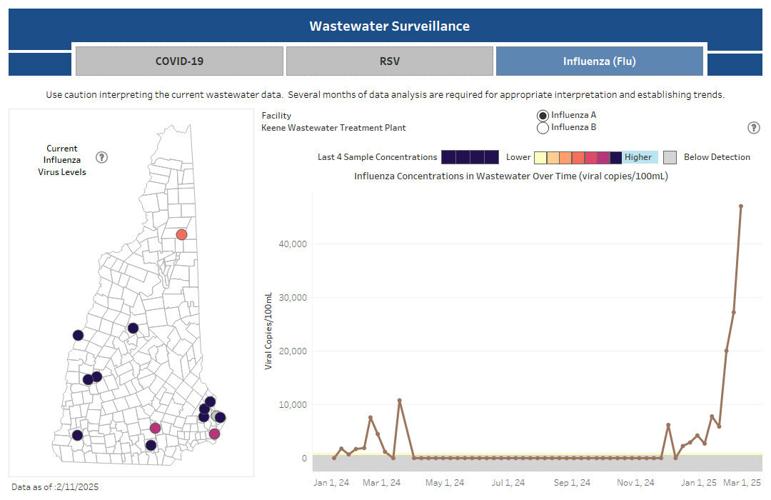Click the southwestern-most dark map dot
771x500 pixels.
coord(78,436)
